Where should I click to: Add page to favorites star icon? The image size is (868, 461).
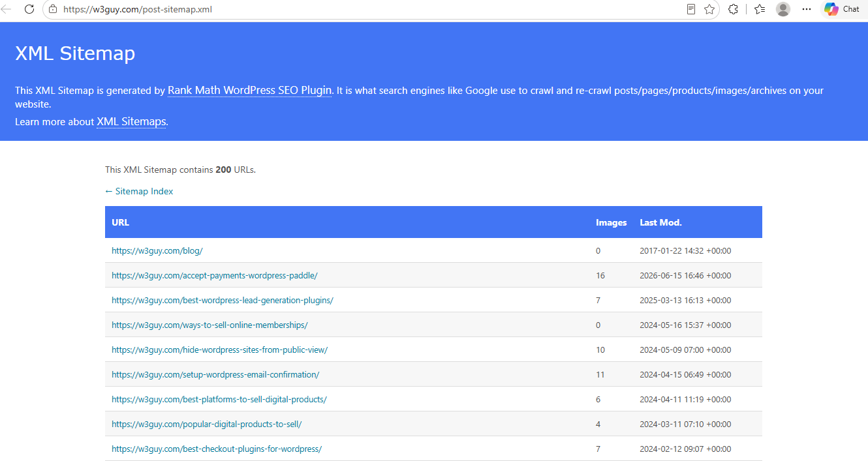[x=709, y=9]
